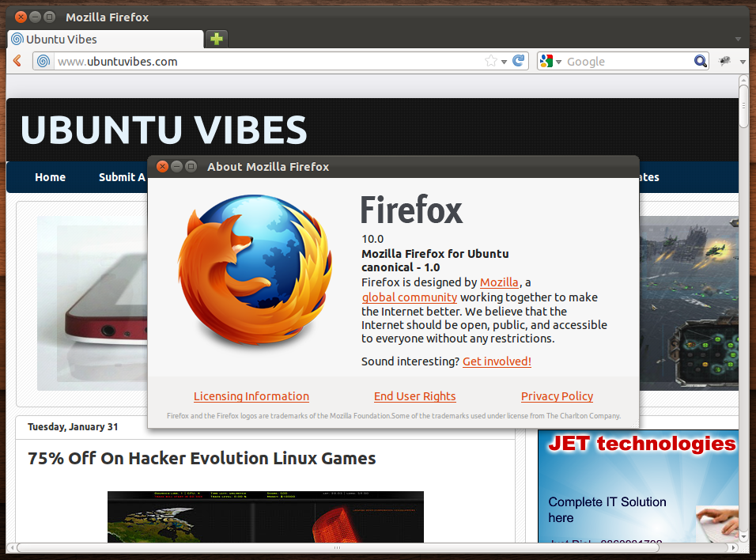Viewport: 756px width, 560px height.
Task: Open a new tab with the plus button
Action: (x=217, y=39)
